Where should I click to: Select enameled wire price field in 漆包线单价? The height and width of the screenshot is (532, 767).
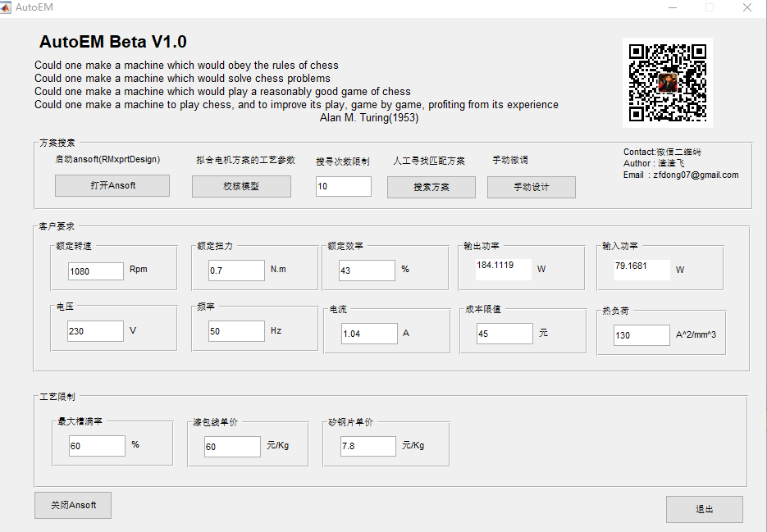tap(232, 447)
